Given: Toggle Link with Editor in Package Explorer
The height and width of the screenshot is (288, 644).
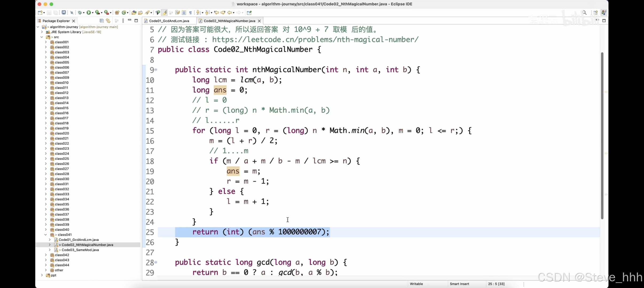Looking at the screenshot, I should click(x=108, y=21).
